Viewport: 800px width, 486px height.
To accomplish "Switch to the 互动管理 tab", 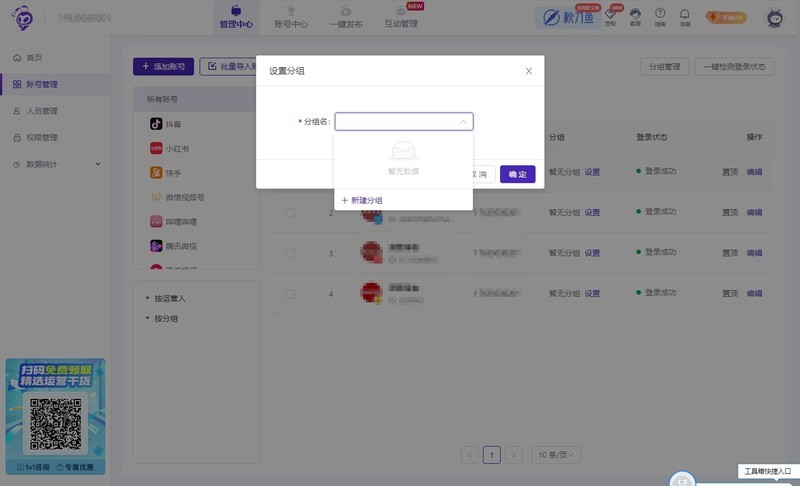I will 401,17.
